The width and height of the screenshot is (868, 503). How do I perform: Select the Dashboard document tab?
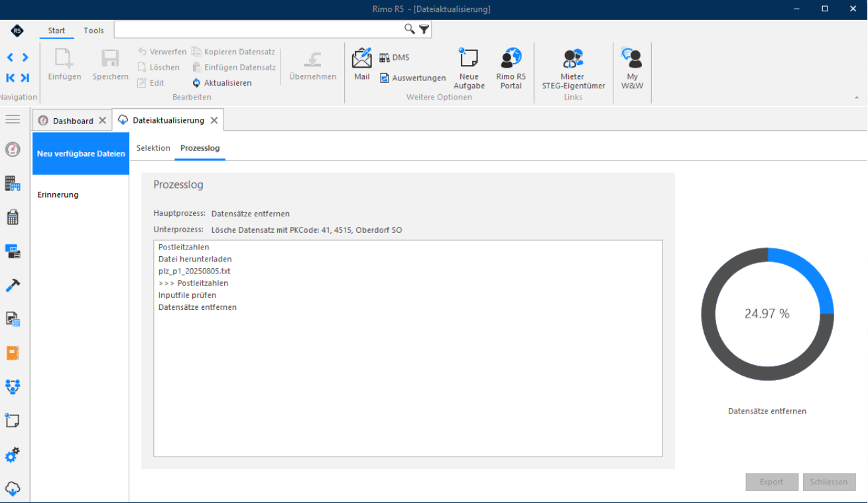point(73,121)
